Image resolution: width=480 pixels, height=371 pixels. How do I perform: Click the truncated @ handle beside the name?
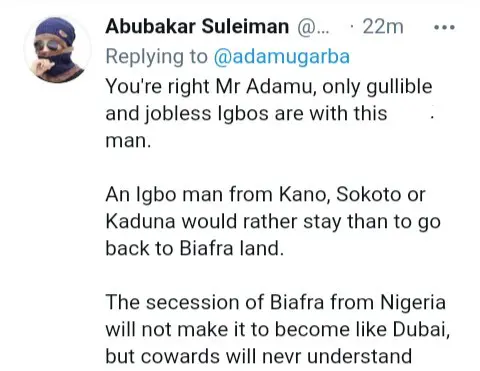[x=313, y=27]
